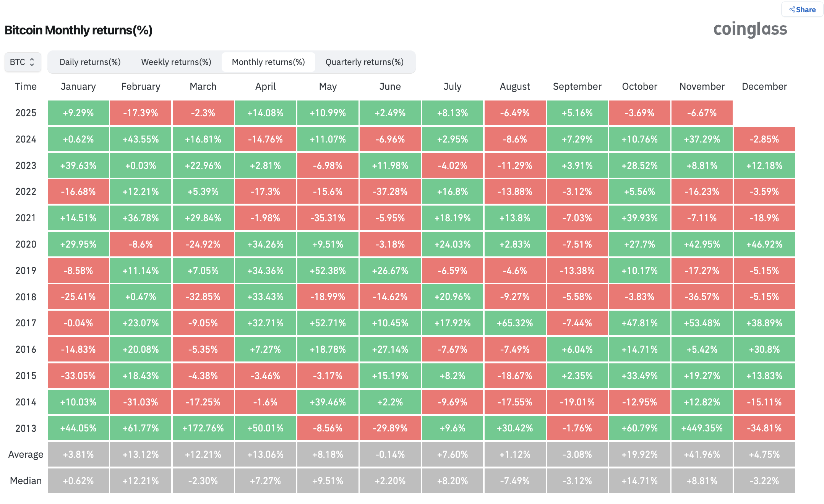Select the Monthly returns(%) tab
The width and height of the screenshot is (824, 504).
(x=268, y=62)
